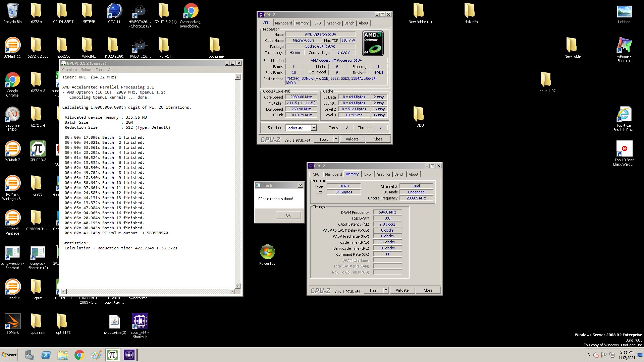Open Paint from the taskbar palette icon
The width and height of the screenshot is (644, 362).
click(96, 355)
